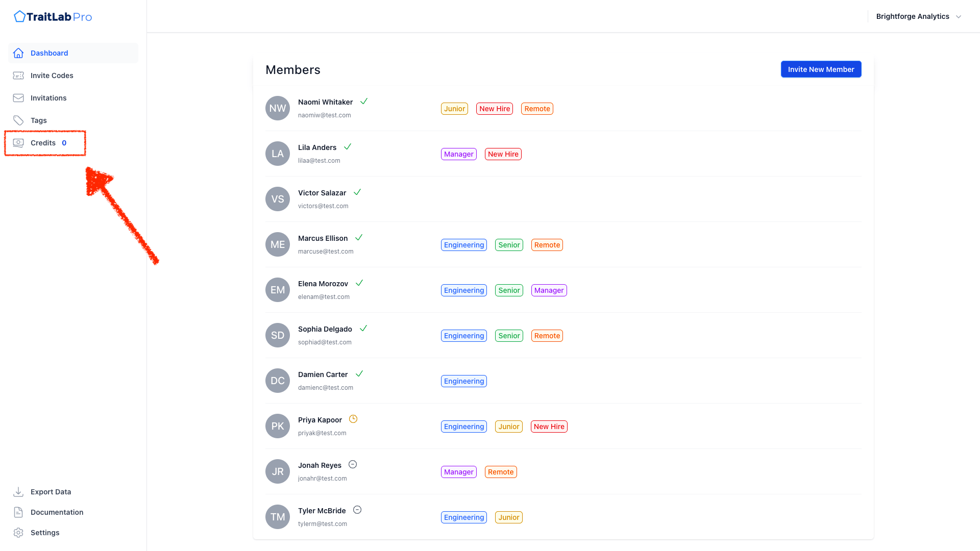Click the VS avatar for Victor Salazar
The height and width of the screenshot is (551, 980).
pyautogui.click(x=278, y=199)
